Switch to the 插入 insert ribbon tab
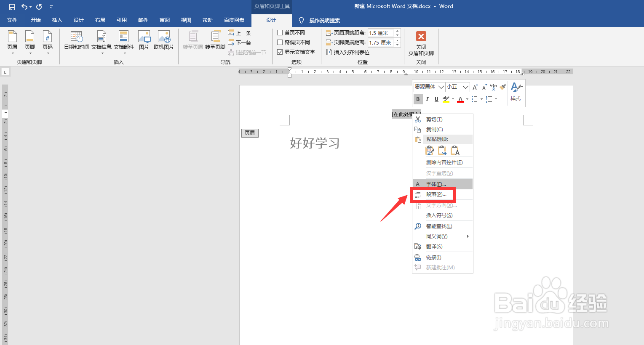Screen dimensions: 644x345 click(x=57, y=20)
